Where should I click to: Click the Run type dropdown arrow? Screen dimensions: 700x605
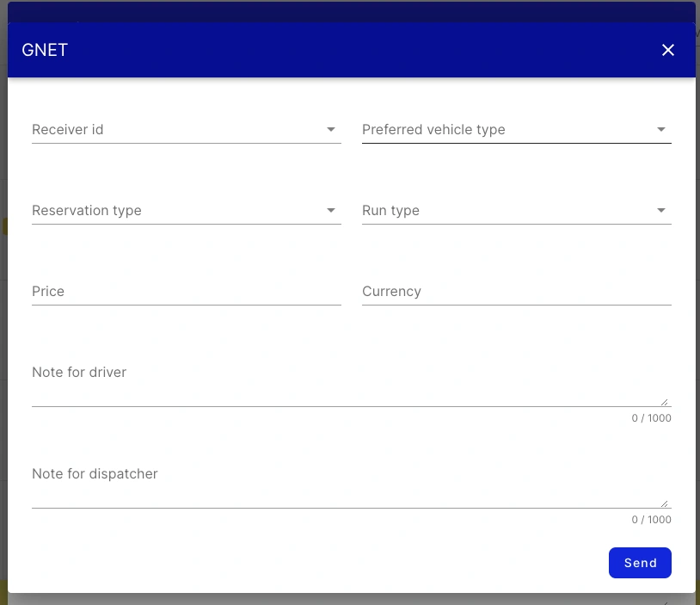(661, 210)
